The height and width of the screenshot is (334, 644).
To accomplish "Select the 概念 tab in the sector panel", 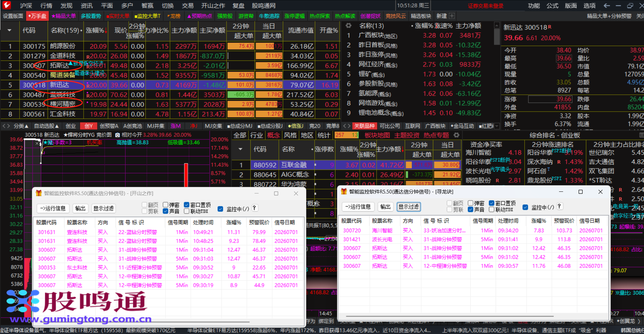I will [273, 135].
